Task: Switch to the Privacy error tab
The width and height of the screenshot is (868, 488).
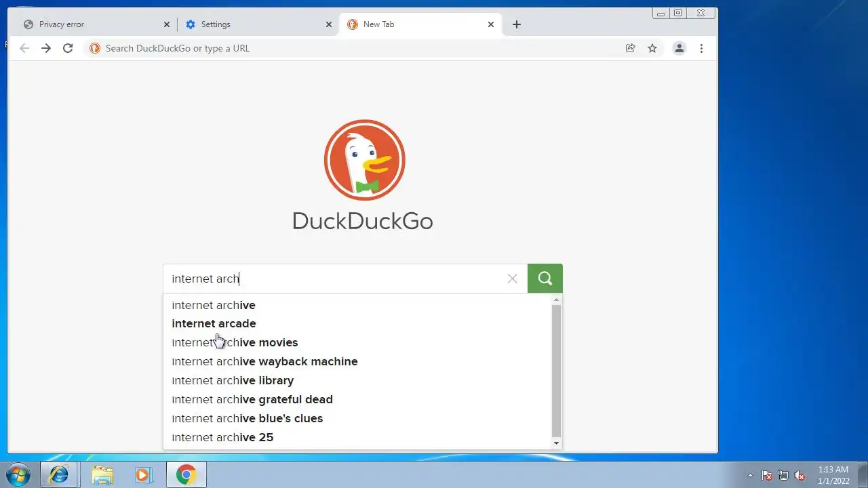Action: click(95, 24)
